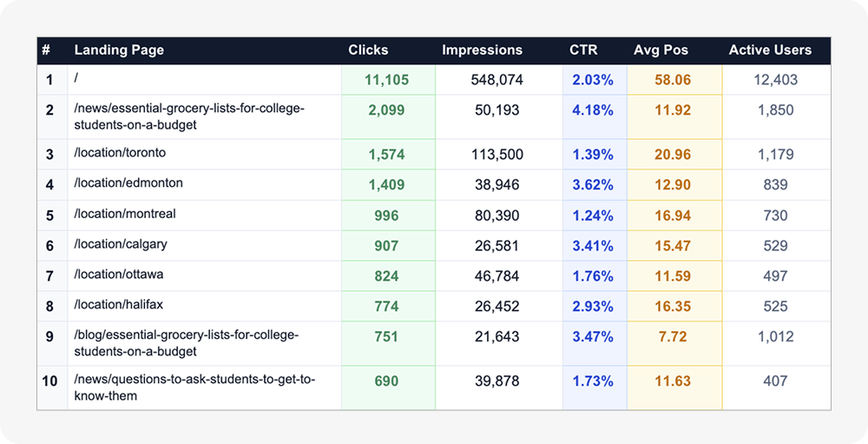
Task: Sort by the Clicks column header
Action: (368, 50)
